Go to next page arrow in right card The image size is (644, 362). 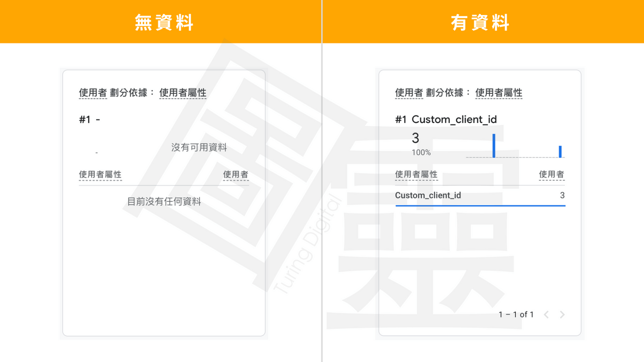(x=562, y=315)
